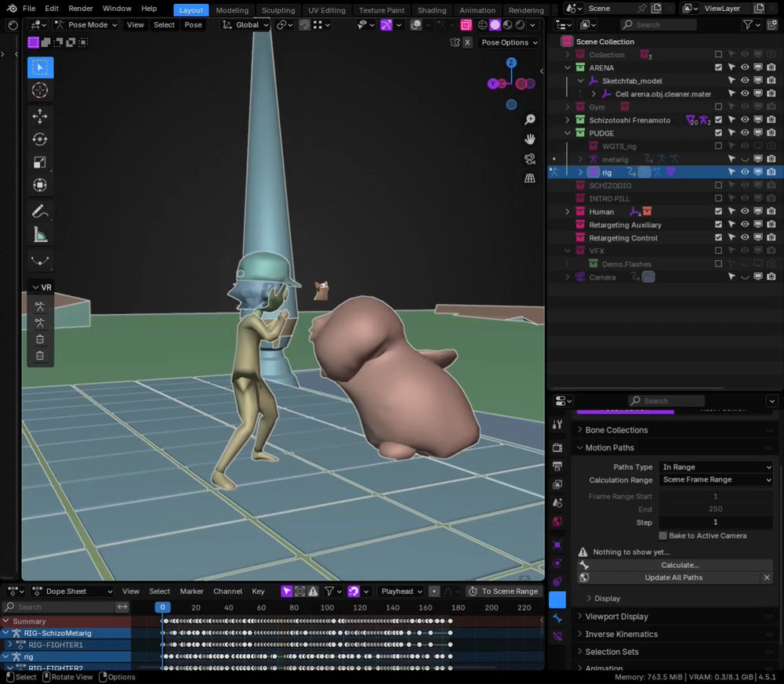Switch perspective/orthographic grid icon
This screenshot has width=784, height=684.
(529, 179)
